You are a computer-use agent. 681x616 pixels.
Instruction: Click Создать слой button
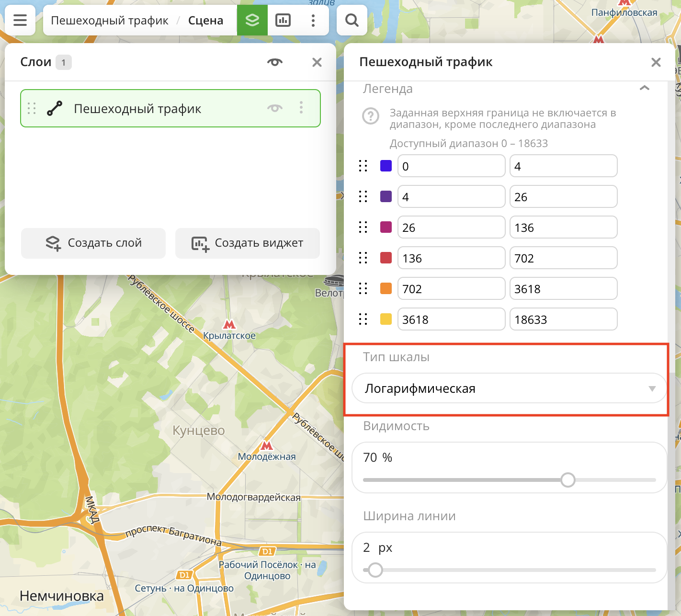(93, 243)
